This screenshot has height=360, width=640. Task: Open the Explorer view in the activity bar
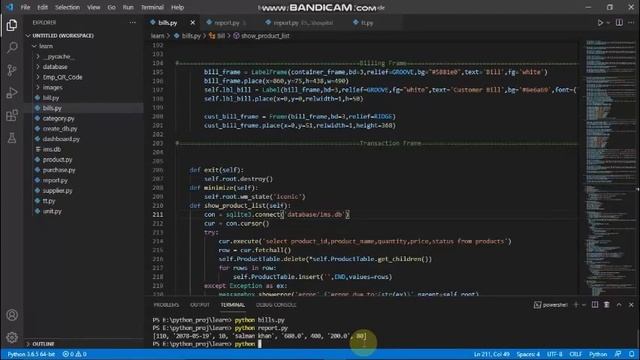pyautogui.click(x=12, y=25)
